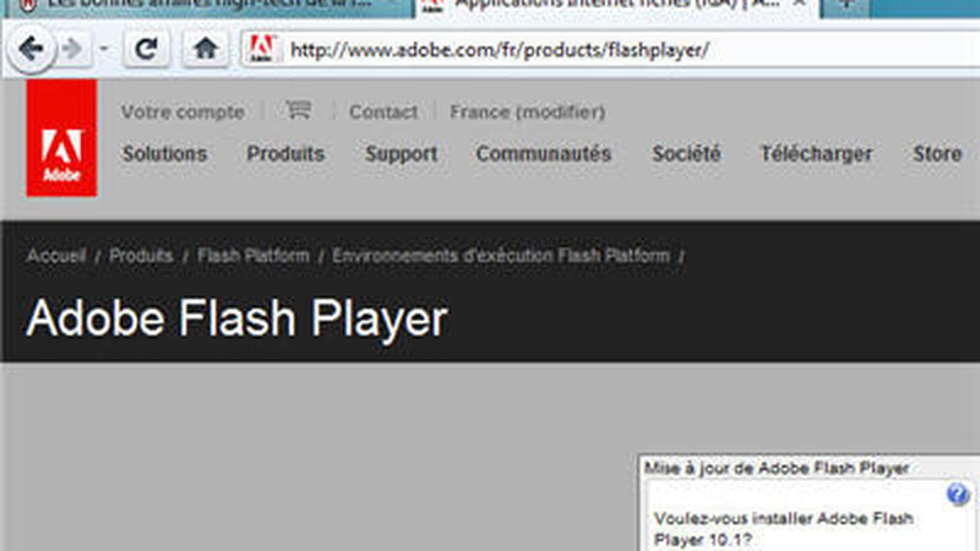This screenshot has width=980, height=551.
Task: Open the history dropdown arrow beside forward
Action: 104,49
